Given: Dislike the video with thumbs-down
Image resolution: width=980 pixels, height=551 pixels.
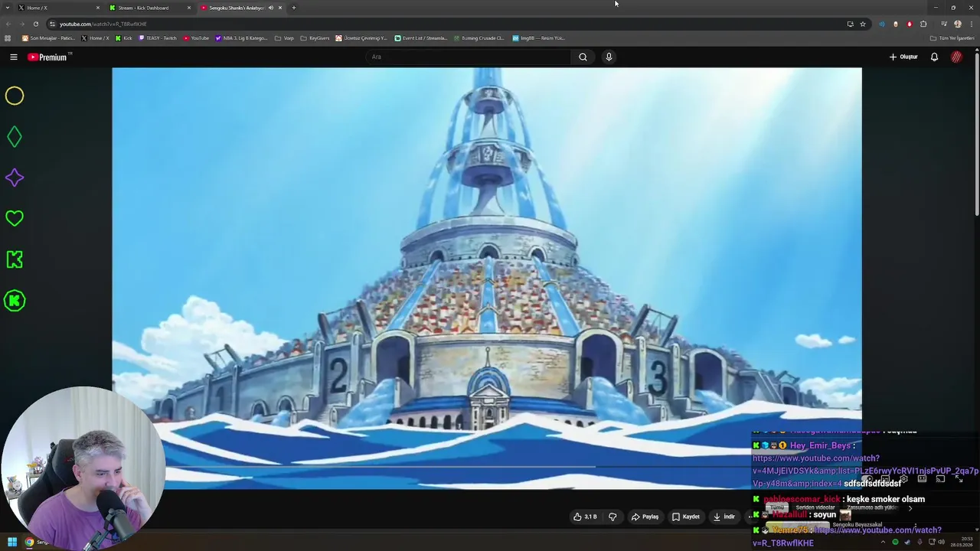Looking at the screenshot, I should 612,517.
